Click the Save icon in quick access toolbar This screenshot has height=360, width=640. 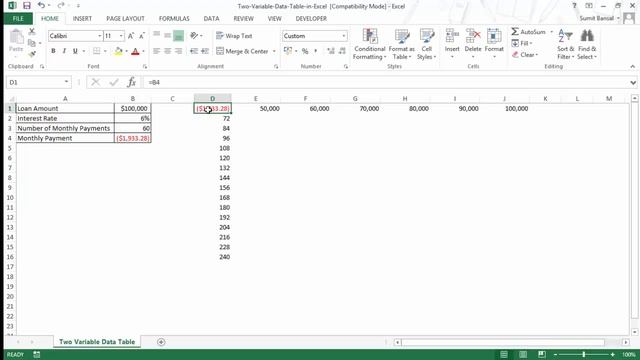click(x=27, y=6)
